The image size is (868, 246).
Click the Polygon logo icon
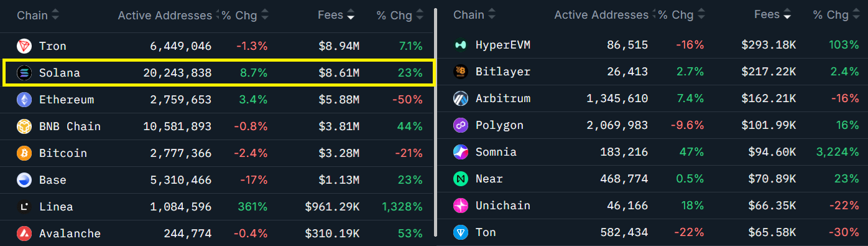click(461, 125)
